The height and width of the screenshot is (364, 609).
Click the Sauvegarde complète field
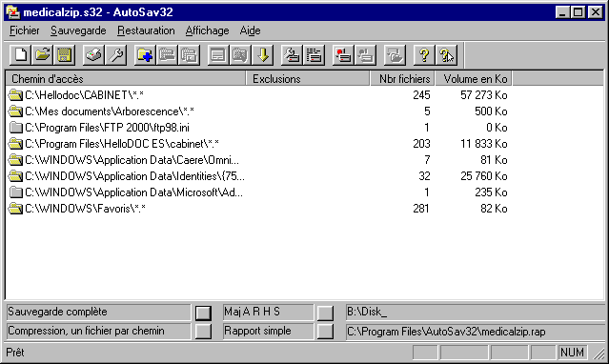tap(99, 312)
